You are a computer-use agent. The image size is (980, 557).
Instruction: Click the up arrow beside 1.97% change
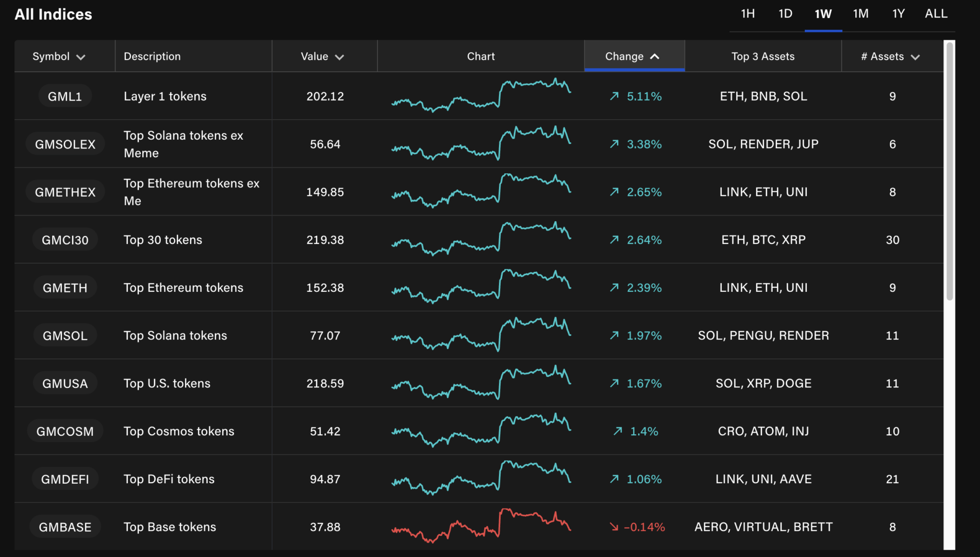[614, 335]
